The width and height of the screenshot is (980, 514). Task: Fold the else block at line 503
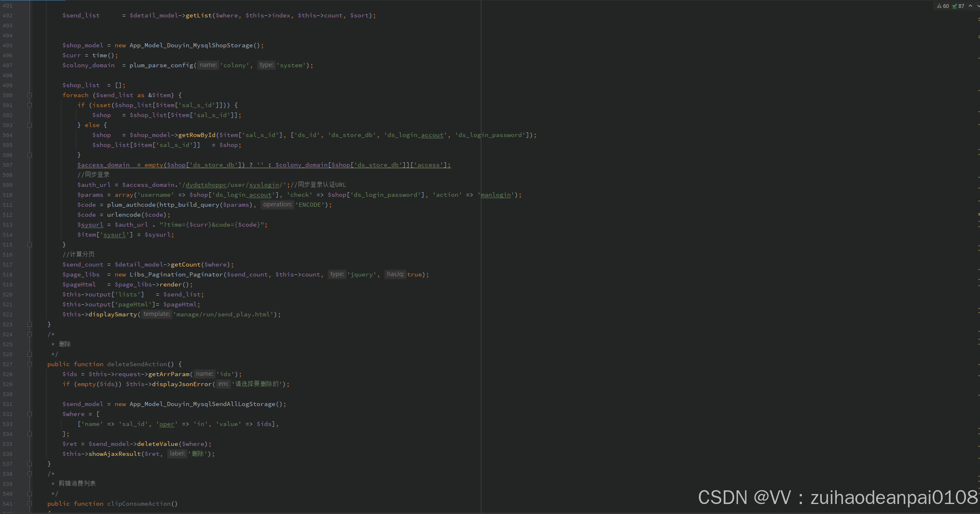click(x=29, y=125)
